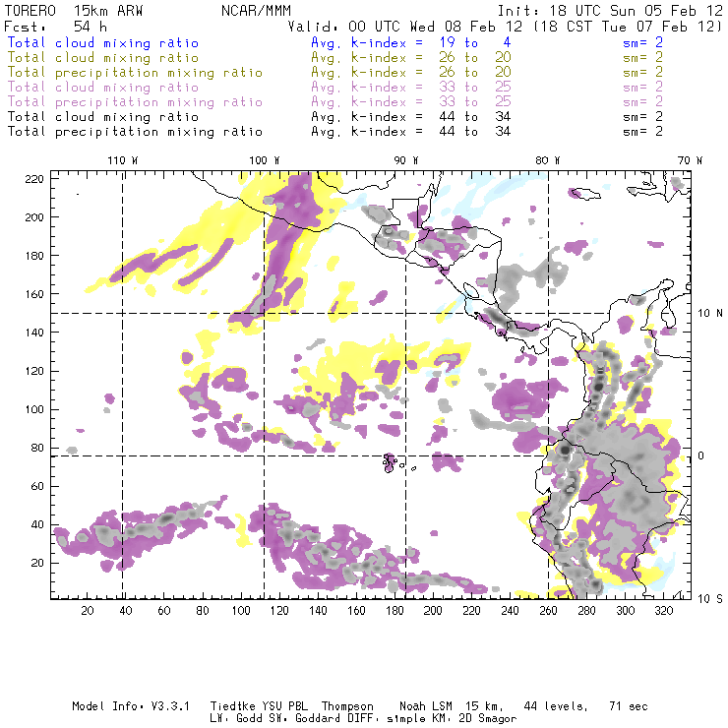Click 'sm= 2' on black precipitation row
Viewport: 728px width, 728px height.
[x=642, y=132]
